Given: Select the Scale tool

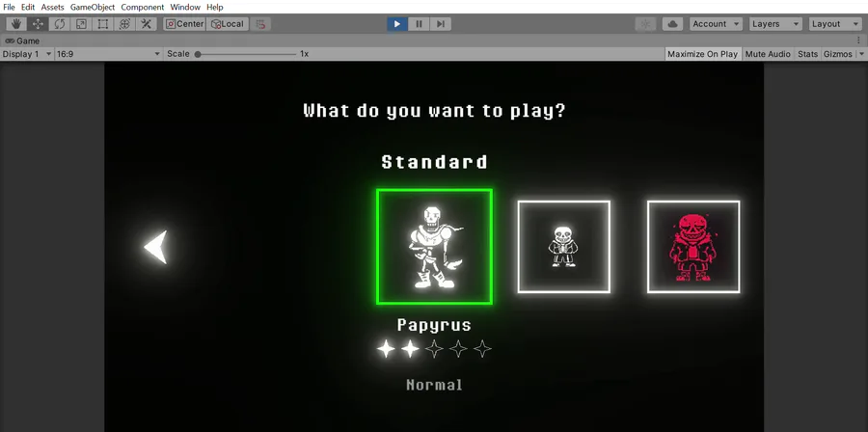Looking at the screenshot, I should [x=81, y=24].
